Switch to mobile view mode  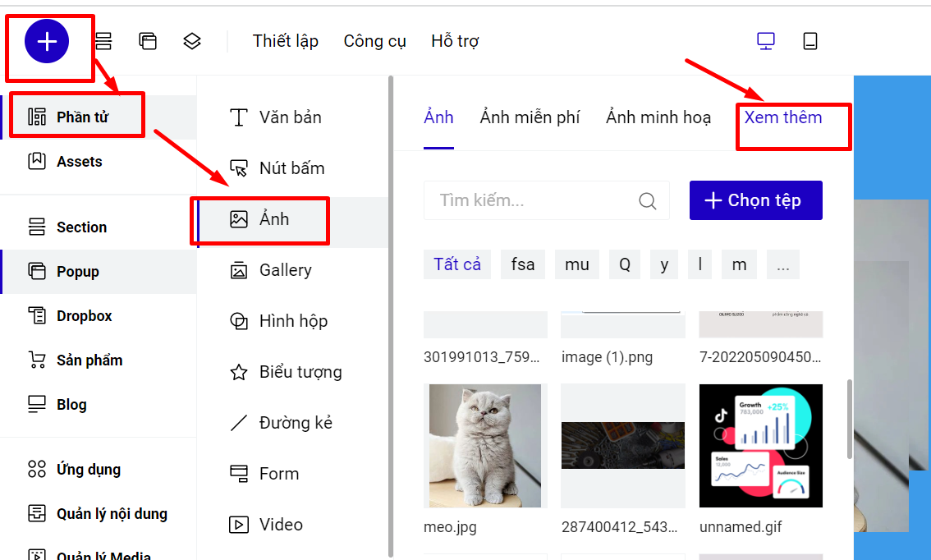pyautogui.click(x=810, y=41)
